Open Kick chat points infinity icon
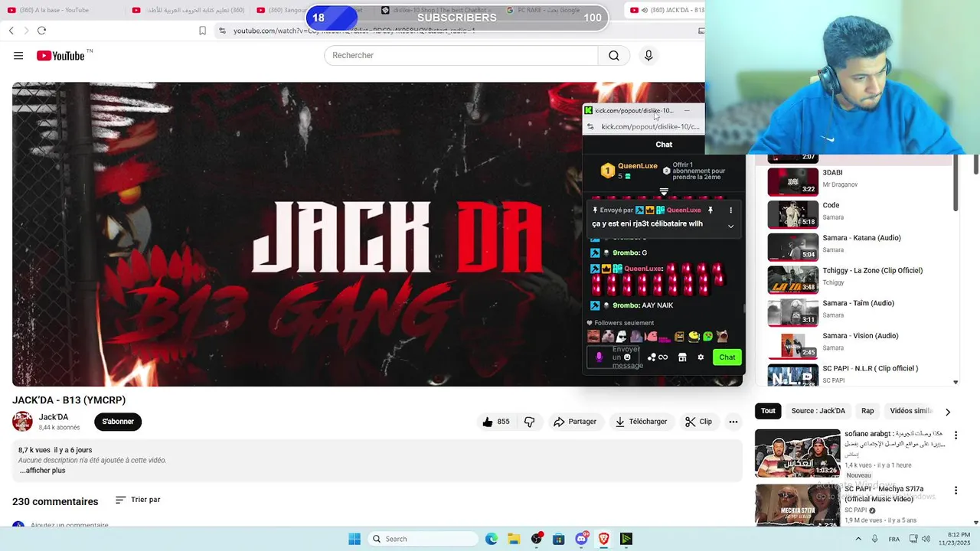Viewport: 980px width, 551px height. coord(663,357)
